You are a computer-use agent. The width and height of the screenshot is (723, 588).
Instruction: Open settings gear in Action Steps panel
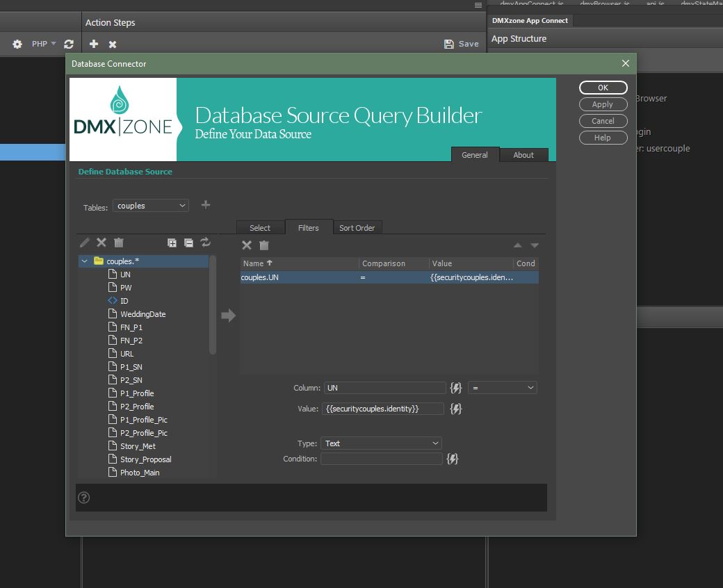[x=17, y=44]
